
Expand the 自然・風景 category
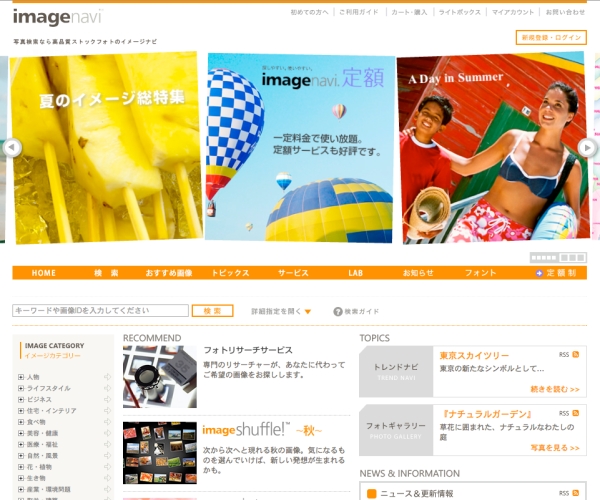pyautogui.click(x=21, y=455)
